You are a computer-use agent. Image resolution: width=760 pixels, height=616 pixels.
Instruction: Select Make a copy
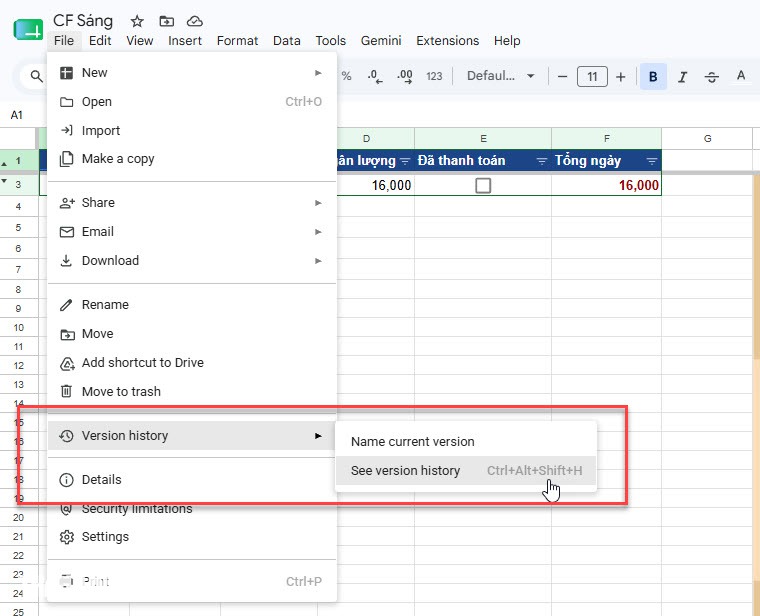pos(192,159)
